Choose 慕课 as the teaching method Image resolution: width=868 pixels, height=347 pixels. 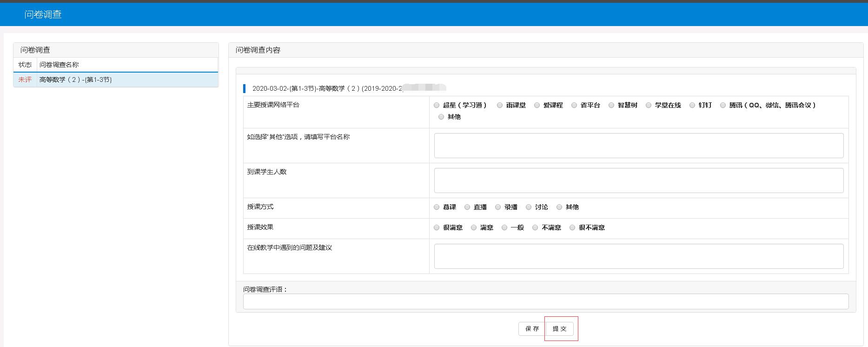[437, 207]
